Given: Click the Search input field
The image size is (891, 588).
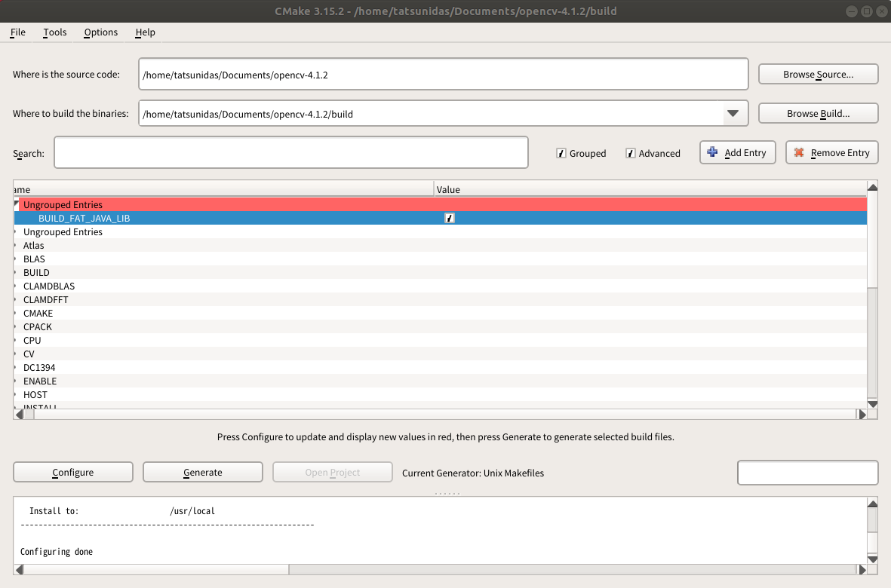Looking at the screenshot, I should click(x=291, y=152).
